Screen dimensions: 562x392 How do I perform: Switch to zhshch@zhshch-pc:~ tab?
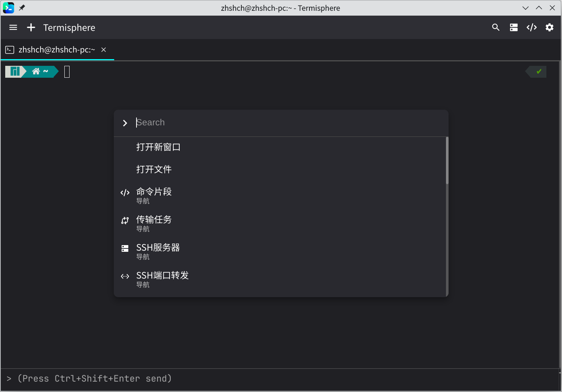pyautogui.click(x=57, y=50)
